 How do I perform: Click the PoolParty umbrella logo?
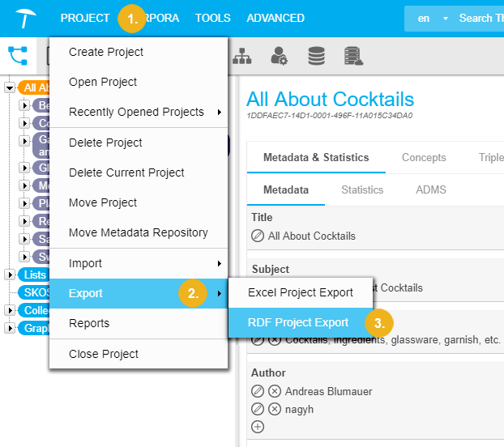[x=24, y=18]
